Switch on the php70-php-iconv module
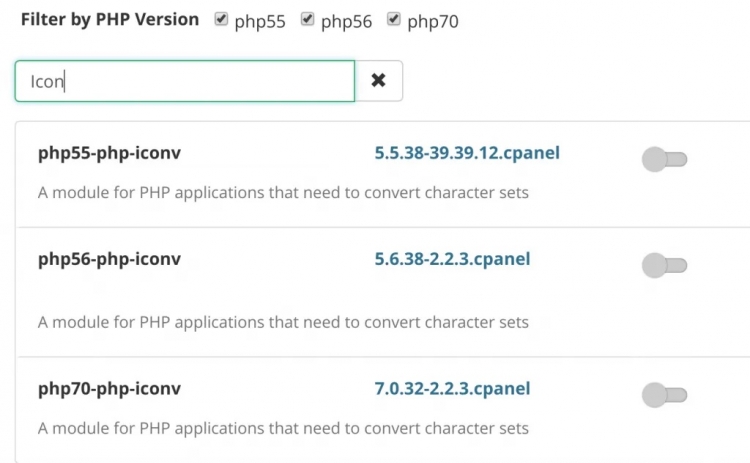 click(664, 394)
